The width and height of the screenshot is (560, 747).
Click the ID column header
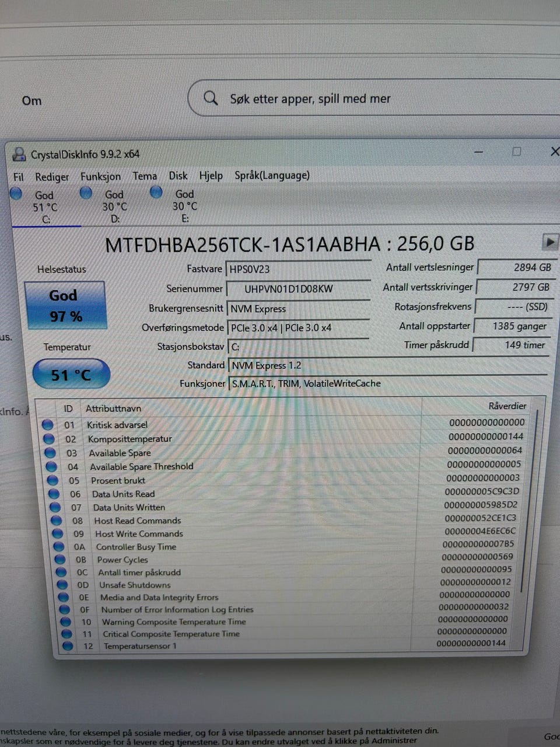[68, 409]
